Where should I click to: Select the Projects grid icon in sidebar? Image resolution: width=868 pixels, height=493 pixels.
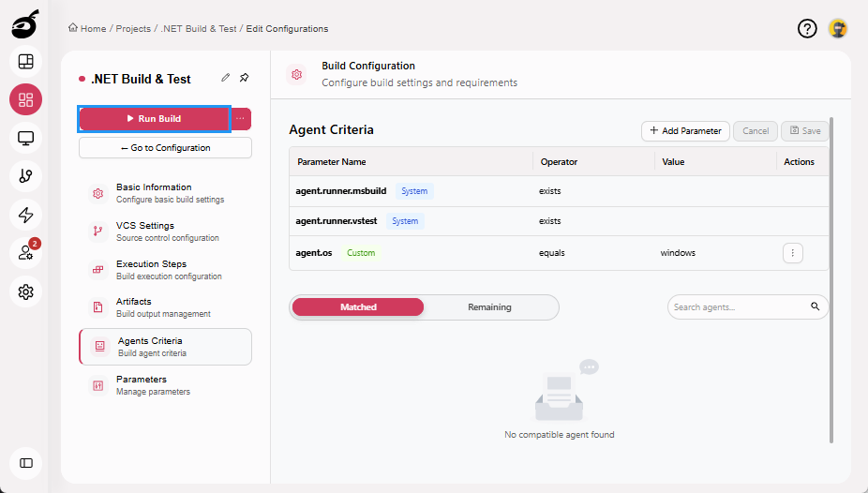[26, 100]
